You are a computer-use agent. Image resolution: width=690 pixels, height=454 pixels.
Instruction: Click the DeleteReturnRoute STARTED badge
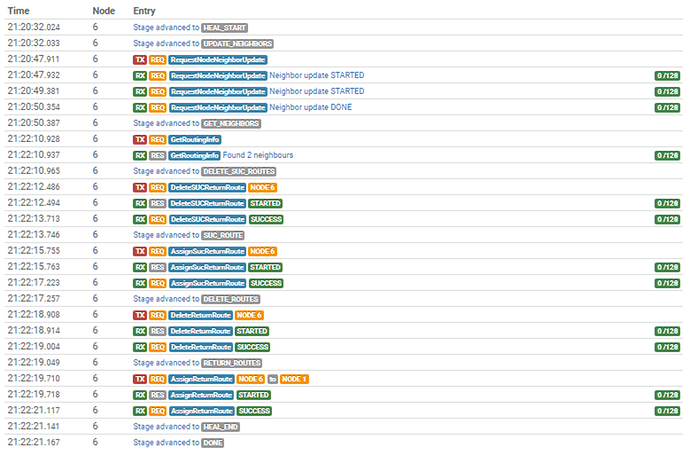252,331
